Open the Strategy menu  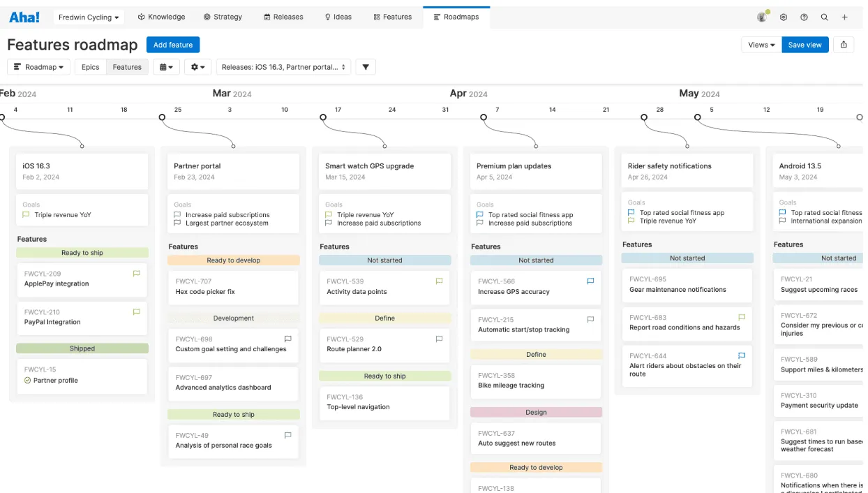pos(223,17)
